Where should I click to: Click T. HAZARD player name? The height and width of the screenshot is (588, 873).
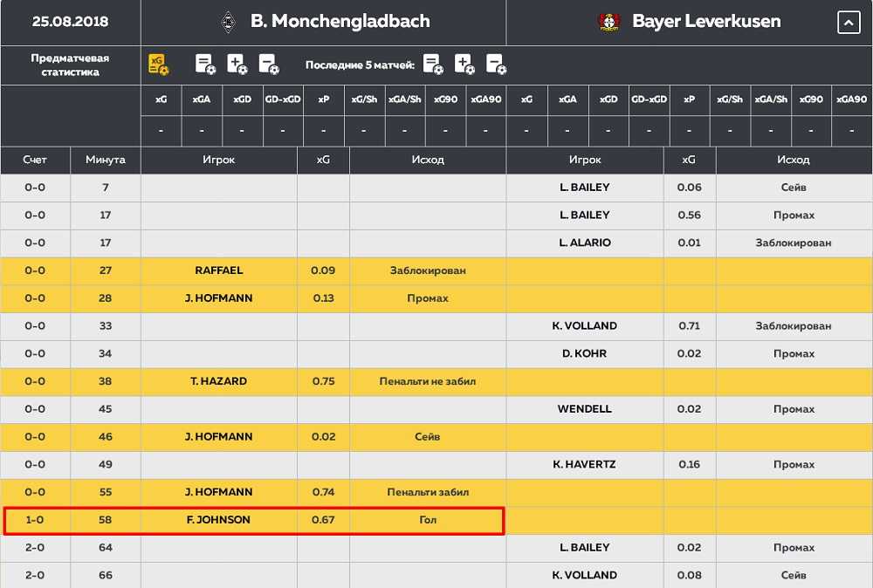tap(218, 381)
